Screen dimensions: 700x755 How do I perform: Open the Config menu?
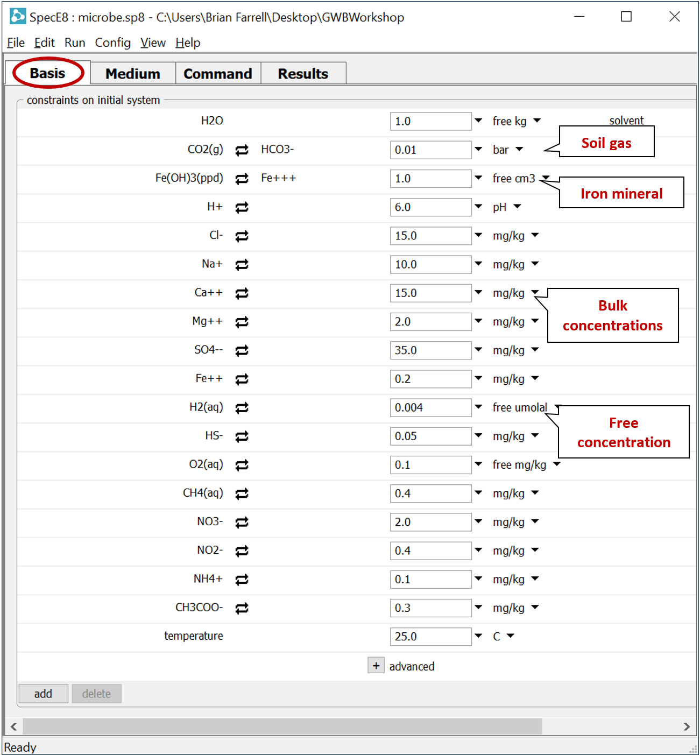113,43
